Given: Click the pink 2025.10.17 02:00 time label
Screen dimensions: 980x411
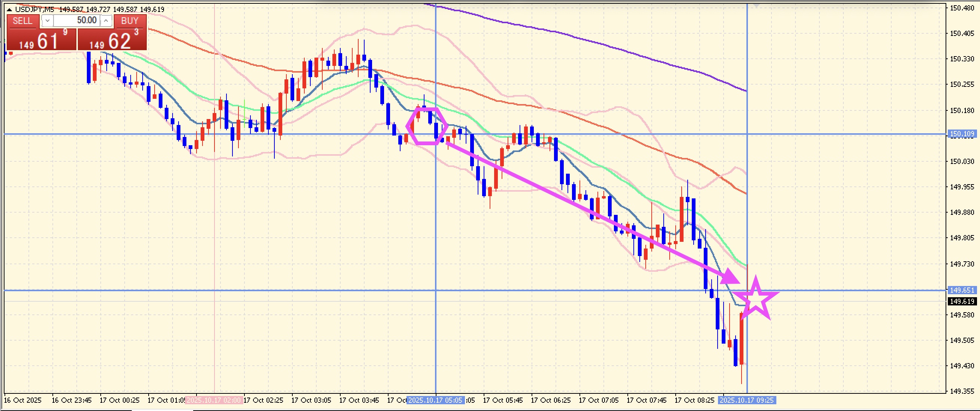Looking at the screenshot, I should tap(214, 401).
